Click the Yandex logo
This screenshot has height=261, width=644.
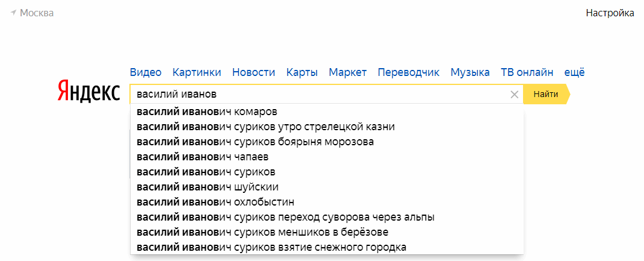coord(89,92)
